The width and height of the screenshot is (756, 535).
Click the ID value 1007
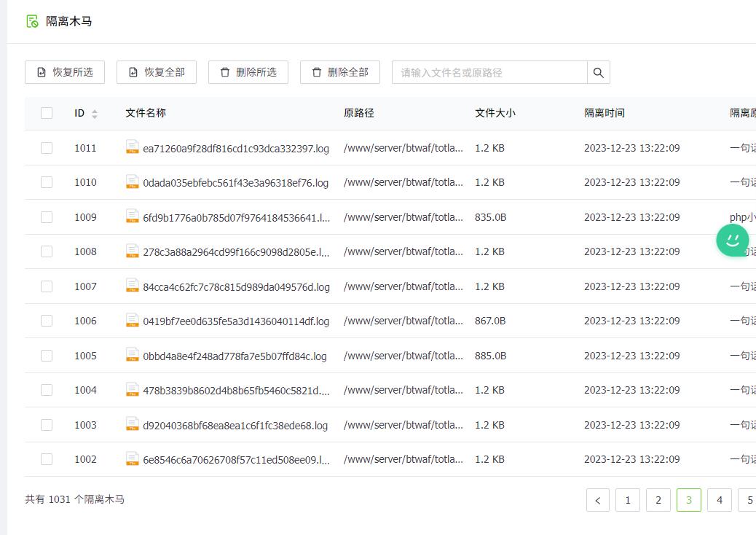85,286
